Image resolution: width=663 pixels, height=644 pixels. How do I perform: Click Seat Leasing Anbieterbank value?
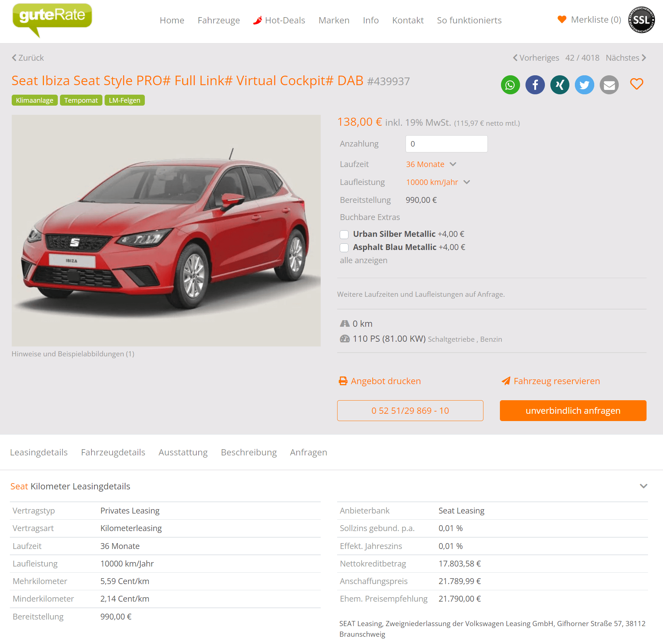[x=462, y=511]
